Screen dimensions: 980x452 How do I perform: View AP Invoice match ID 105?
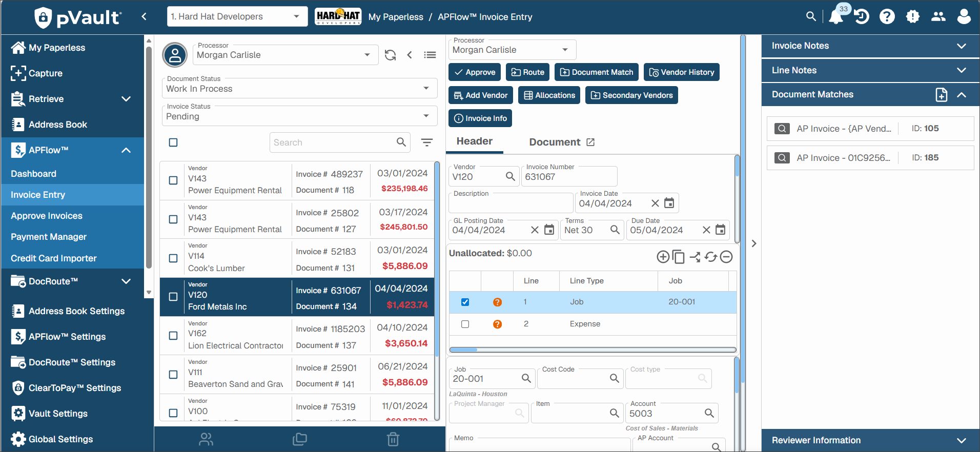click(x=870, y=129)
